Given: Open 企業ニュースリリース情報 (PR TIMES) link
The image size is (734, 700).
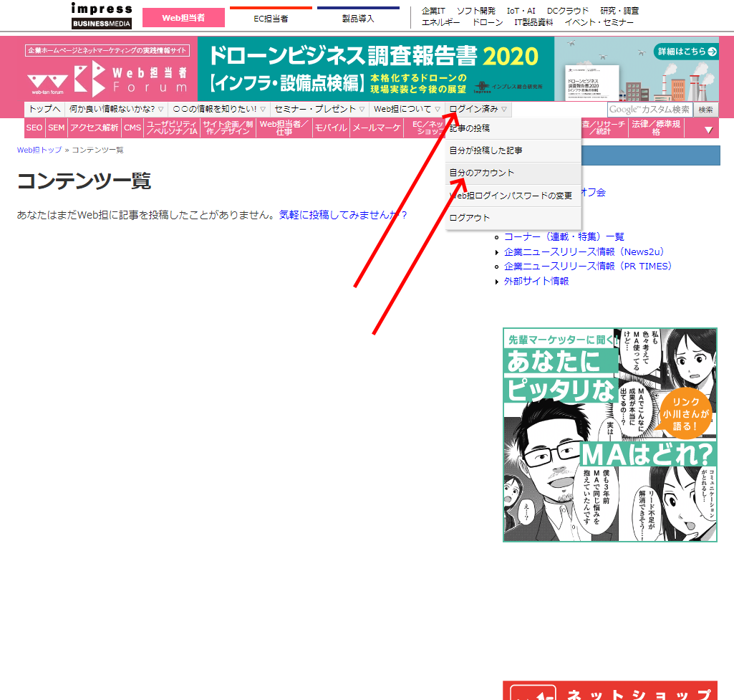Looking at the screenshot, I should [x=587, y=266].
